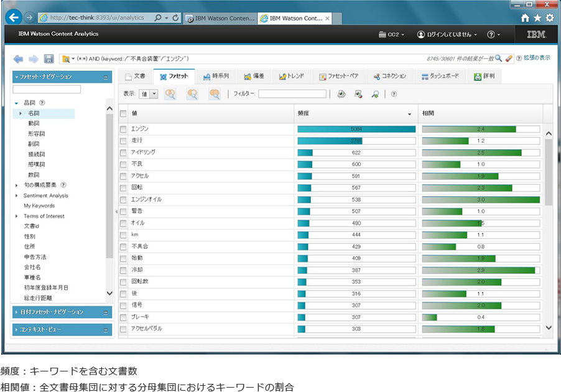561x392 pixels.
Task: Click the save query floppy disk icon
Action: (x=49, y=59)
